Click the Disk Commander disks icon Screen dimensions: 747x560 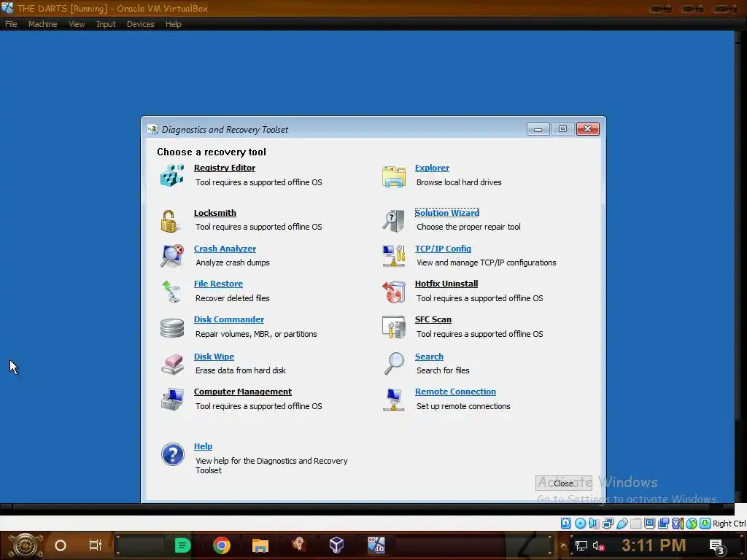172,328
